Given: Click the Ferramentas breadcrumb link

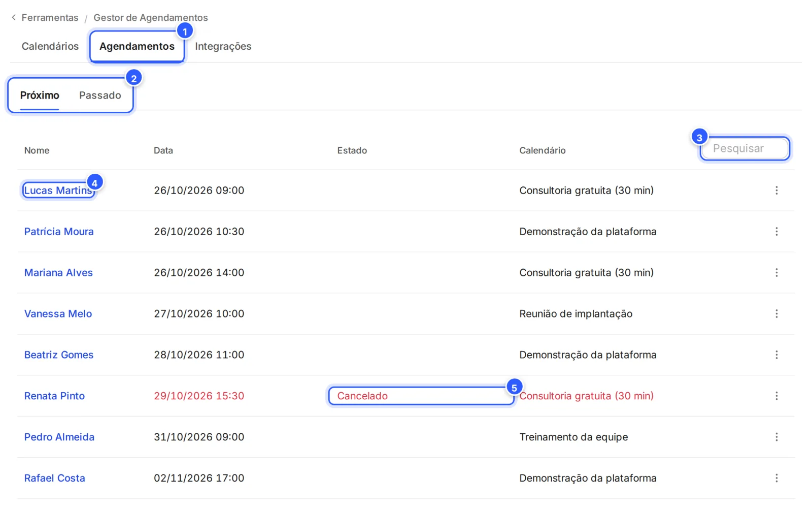Looking at the screenshot, I should point(50,18).
